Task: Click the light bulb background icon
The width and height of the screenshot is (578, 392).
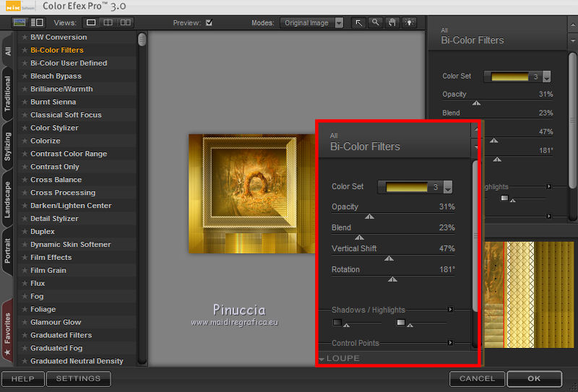Action: point(409,23)
